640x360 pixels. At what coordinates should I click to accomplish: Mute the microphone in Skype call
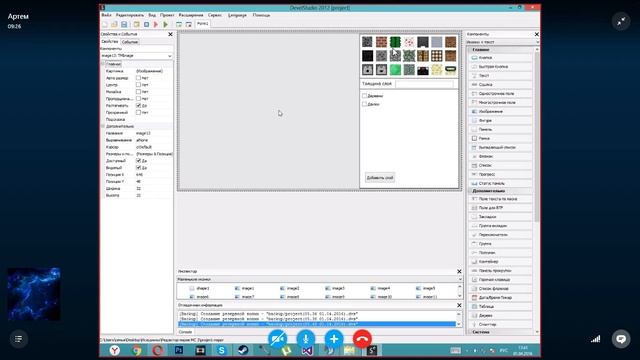pos(305,339)
